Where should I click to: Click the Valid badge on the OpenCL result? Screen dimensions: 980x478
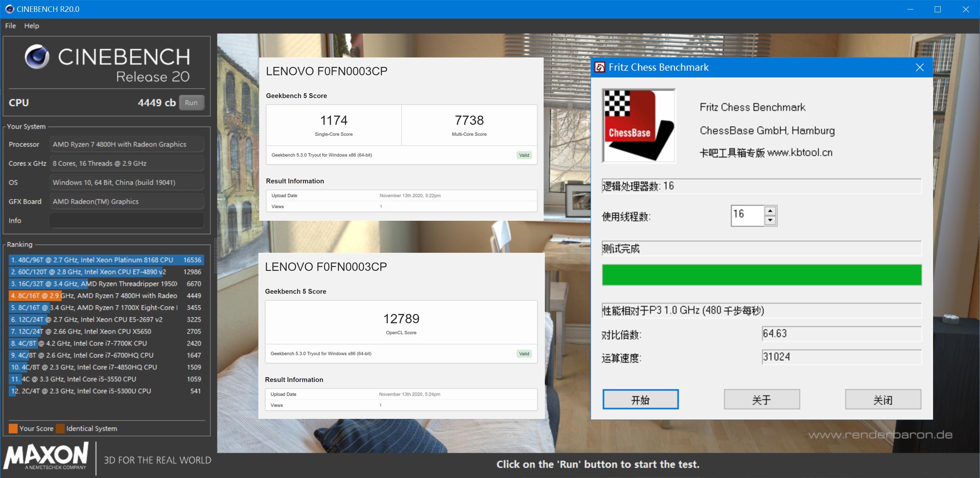coord(524,353)
